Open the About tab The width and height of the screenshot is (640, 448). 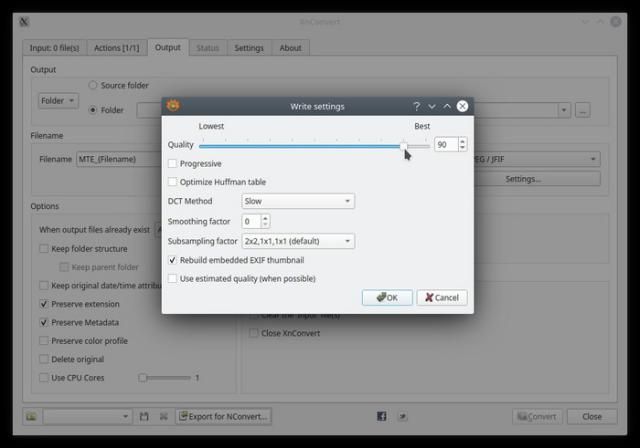(x=290, y=48)
